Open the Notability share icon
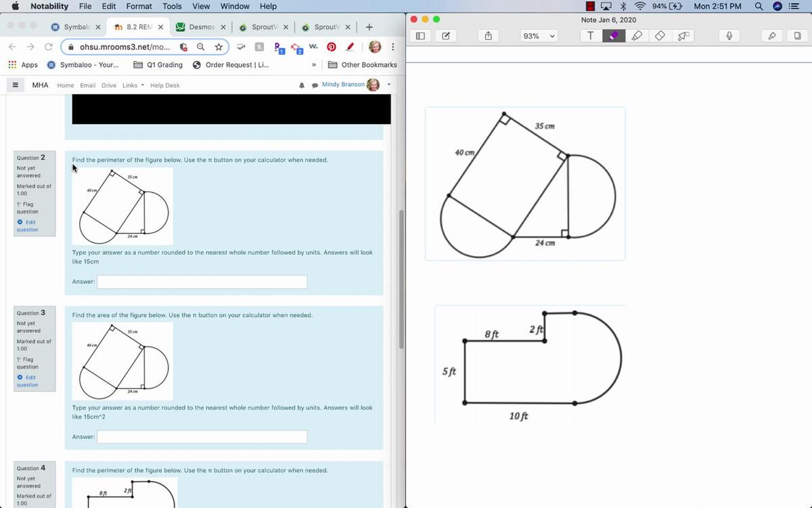Viewport: 812px width, 508px height. pos(487,36)
